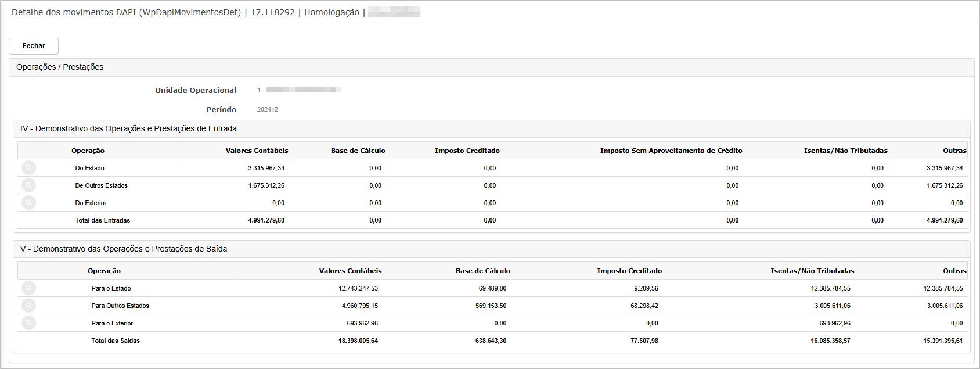Collapse the Operações / Prestações panel header

[60, 67]
